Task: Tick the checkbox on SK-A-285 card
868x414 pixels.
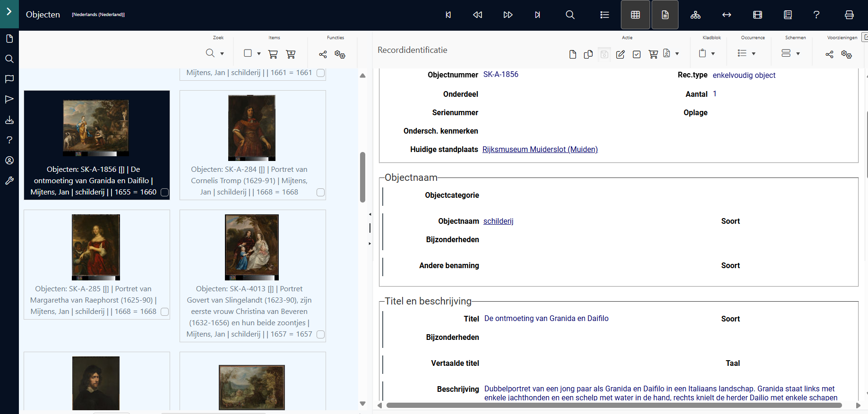Action: (164, 312)
